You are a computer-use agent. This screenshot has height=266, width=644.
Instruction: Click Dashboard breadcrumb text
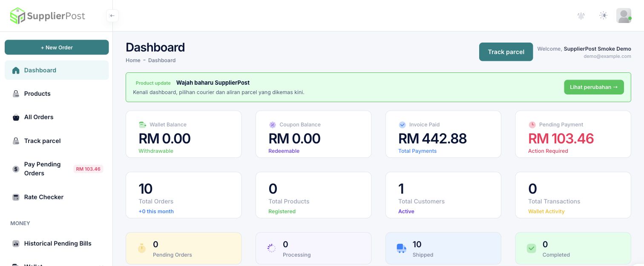[162, 60]
